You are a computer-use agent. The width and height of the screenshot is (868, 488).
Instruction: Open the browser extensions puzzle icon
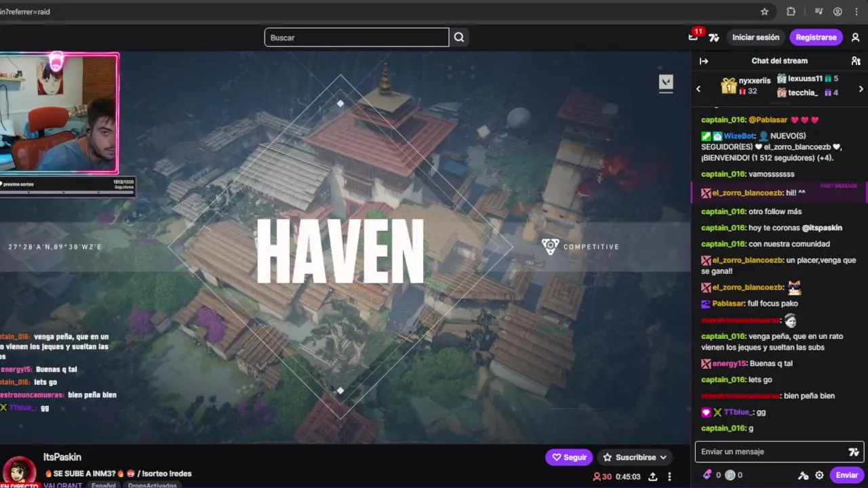pyautogui.click(x=791, y=12)
